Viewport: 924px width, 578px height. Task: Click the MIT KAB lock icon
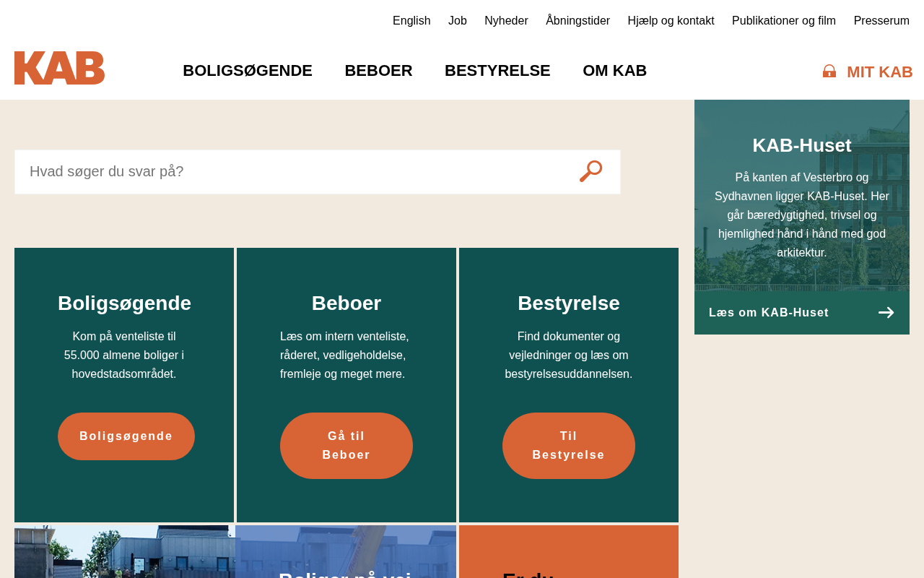(x=829, y=72)
